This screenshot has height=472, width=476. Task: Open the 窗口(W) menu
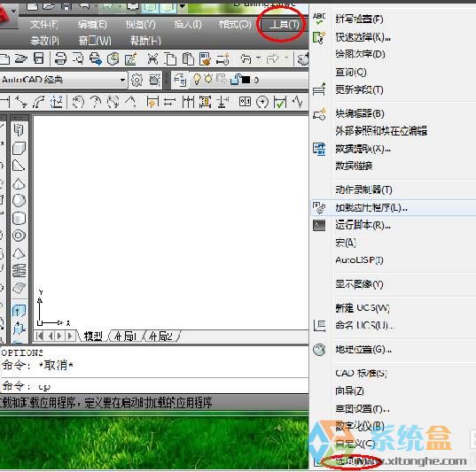click(x=95, y=41)
